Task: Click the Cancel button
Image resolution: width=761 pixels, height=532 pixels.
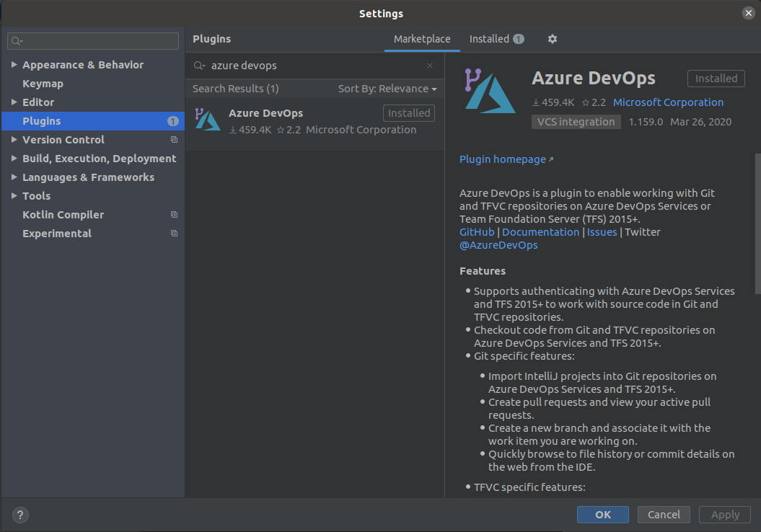Action: [664, 515]
